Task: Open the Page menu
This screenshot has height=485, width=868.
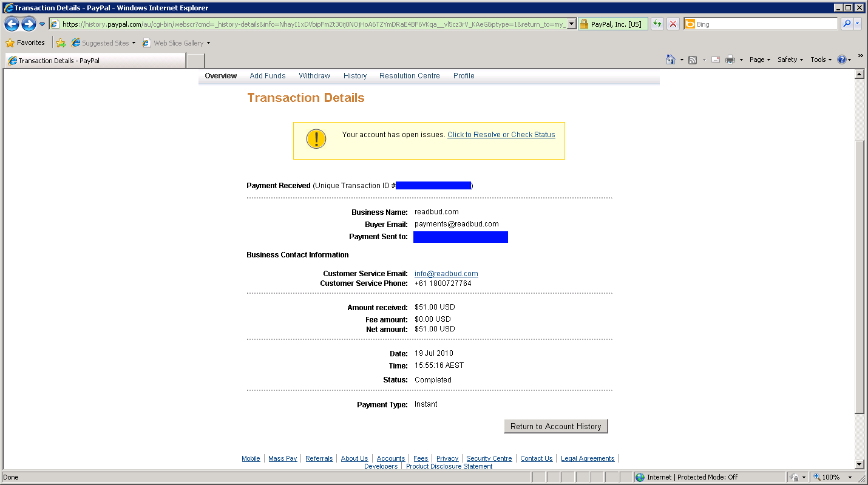Action: 760,59
